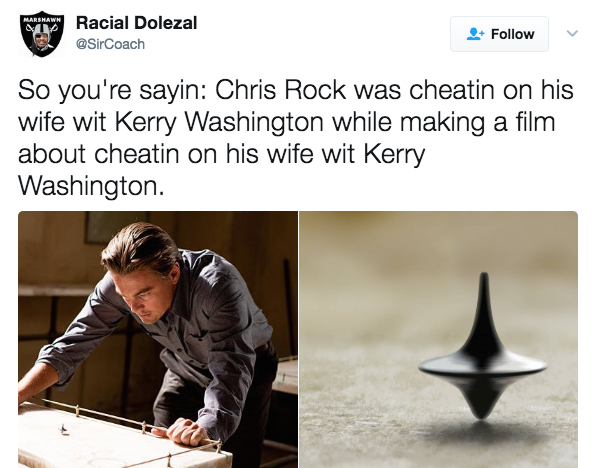Open the Racial Dolezal display name
594x468 pixels.
(136, 23)
